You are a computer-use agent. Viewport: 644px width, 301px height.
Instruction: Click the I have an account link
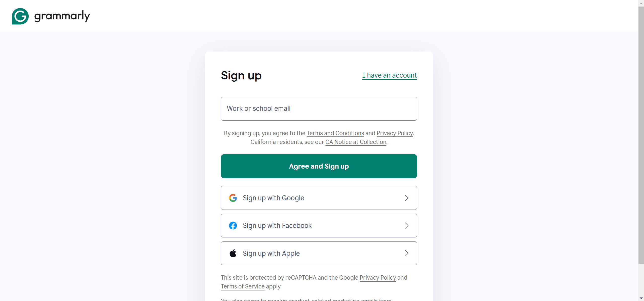389,75
